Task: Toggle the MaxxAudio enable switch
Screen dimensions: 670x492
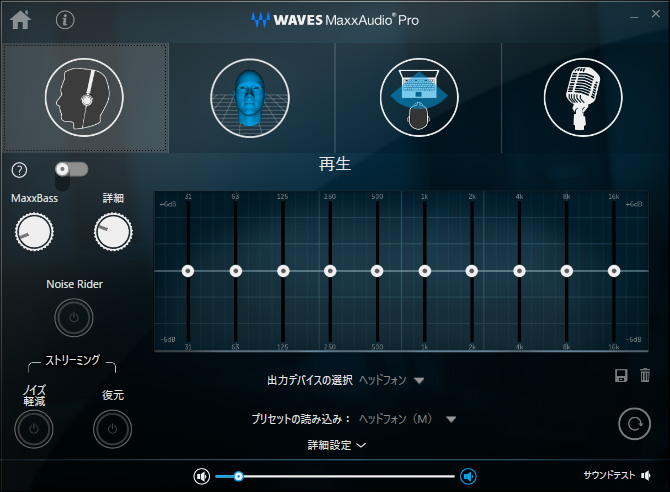Action: point(72,170)
